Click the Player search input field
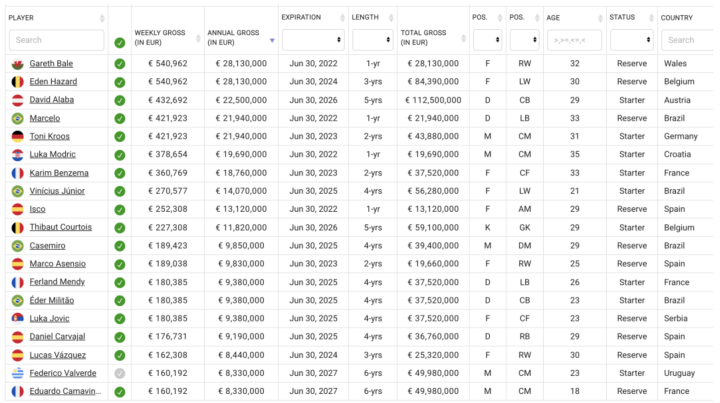Screen dimensions: 720x403 [x=56, y=40]
